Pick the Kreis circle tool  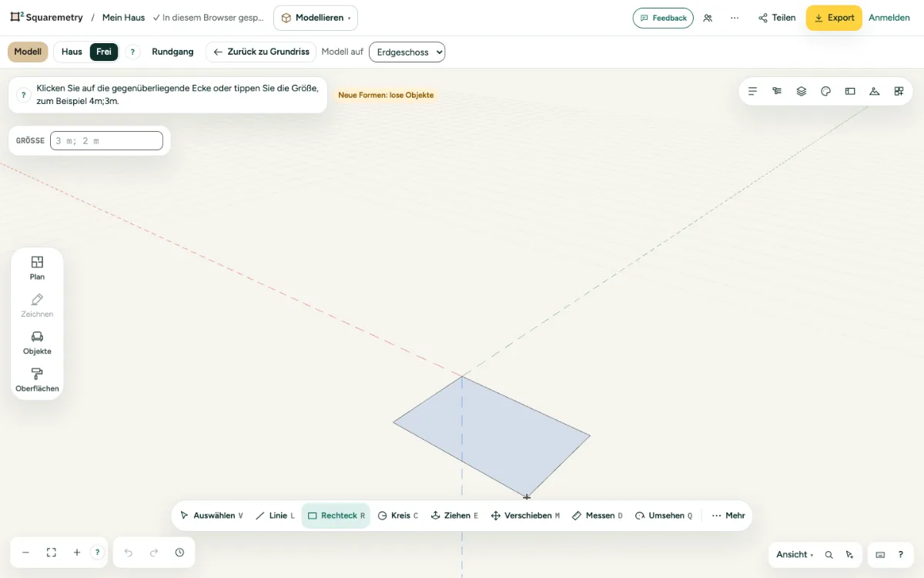398,516
